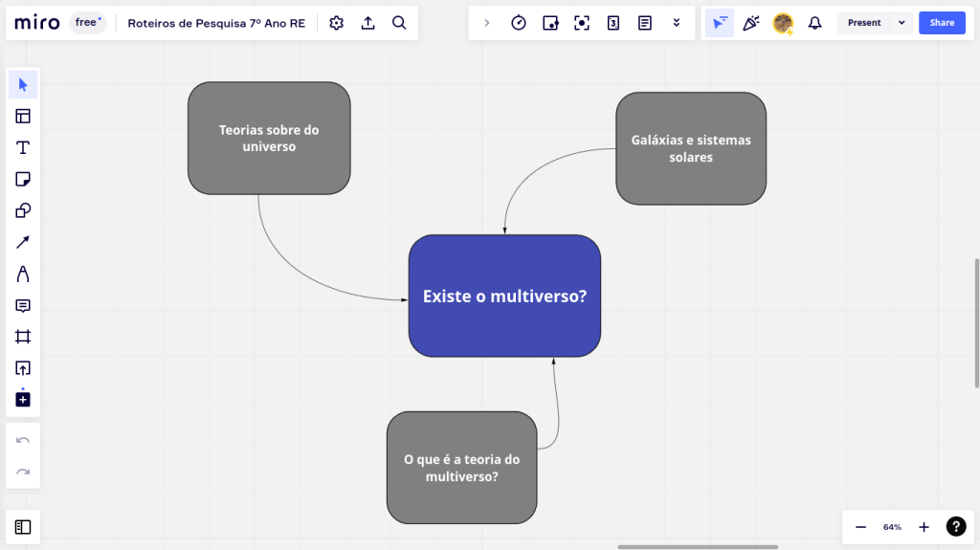980x550 pixels.
Task: Open board settings gear menu
Action: tap(336, 23)
